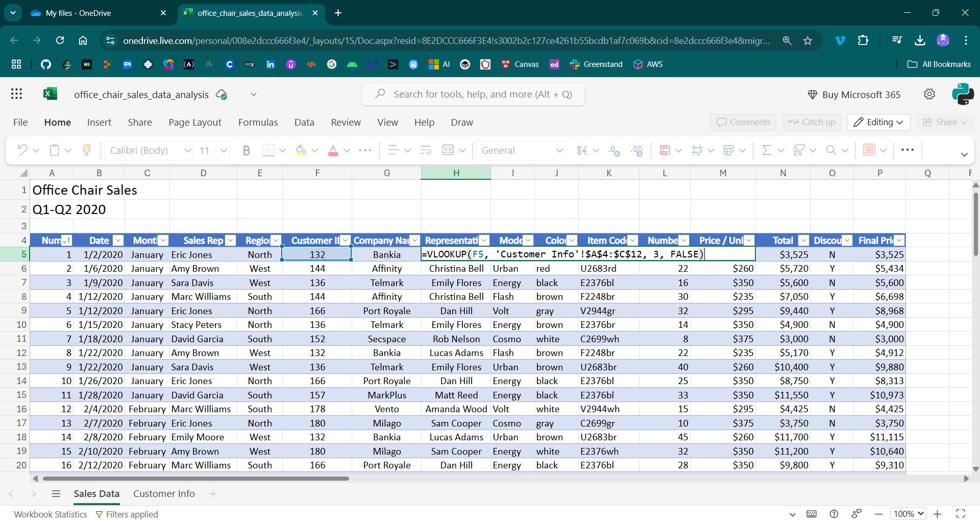Open the Formulas ribbon tab
The width and height of the screenshot is (980, 521).
click(x=258, y=122)
